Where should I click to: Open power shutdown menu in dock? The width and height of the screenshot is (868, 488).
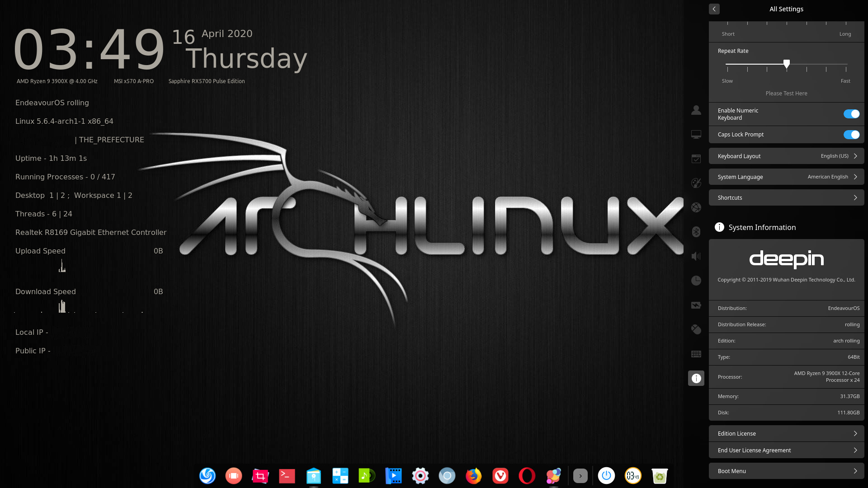pyautogui.click(x=607, y=476)
